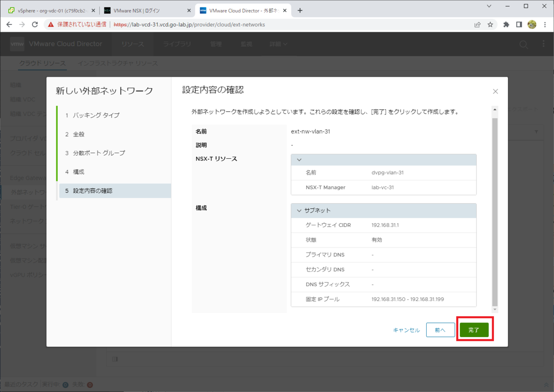
Task: Expand the 詳細 dropdown in header
Action: [x=279, y=44]
